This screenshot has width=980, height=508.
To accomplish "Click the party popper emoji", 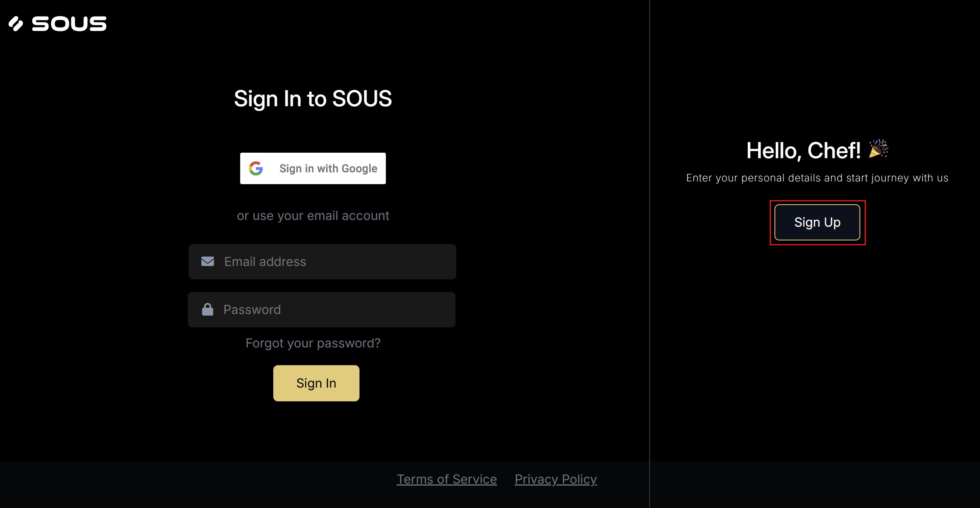I will [x=878, y=149].
